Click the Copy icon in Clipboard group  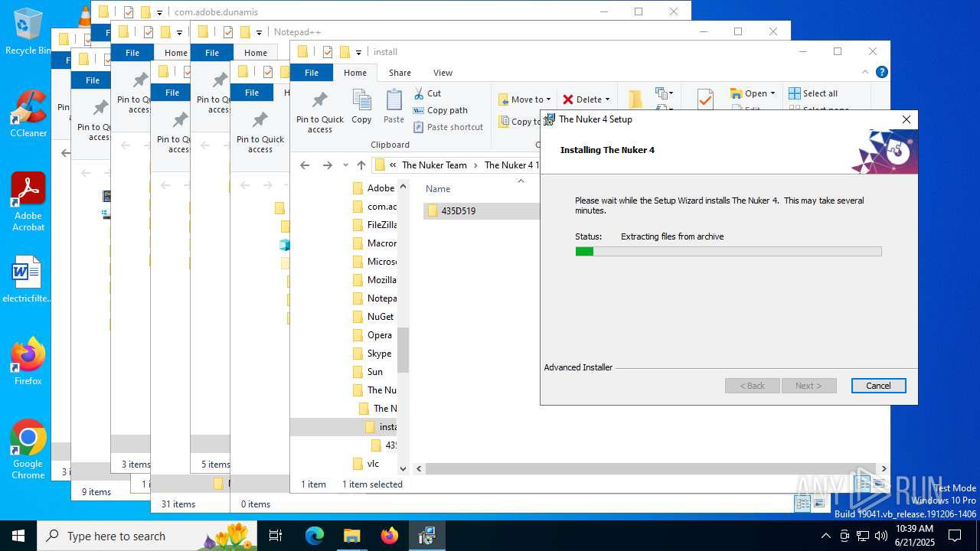coord(361,106)
